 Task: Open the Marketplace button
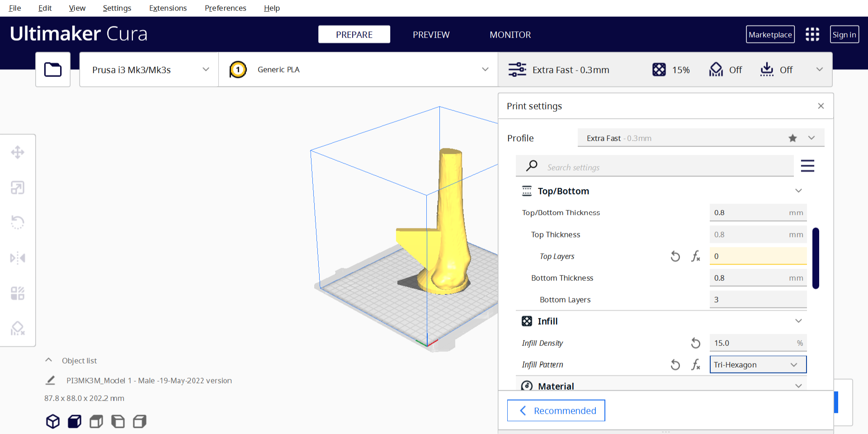[x=770, y=35]
